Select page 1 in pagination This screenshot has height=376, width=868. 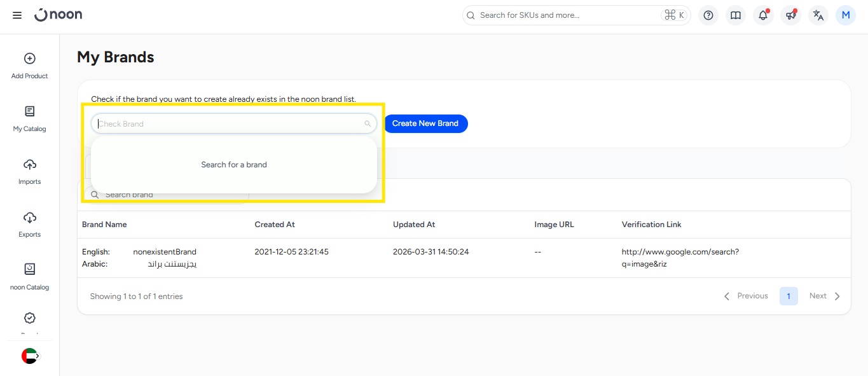(x=789, y=296)
